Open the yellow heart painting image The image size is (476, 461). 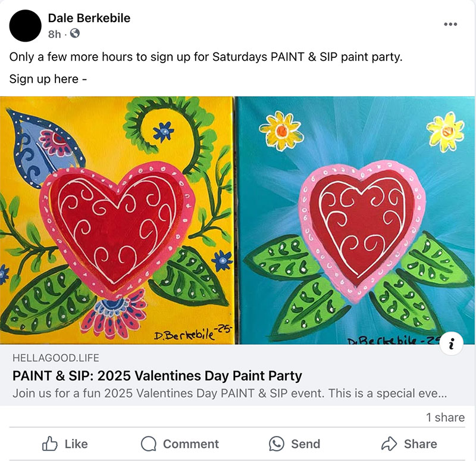117,220
